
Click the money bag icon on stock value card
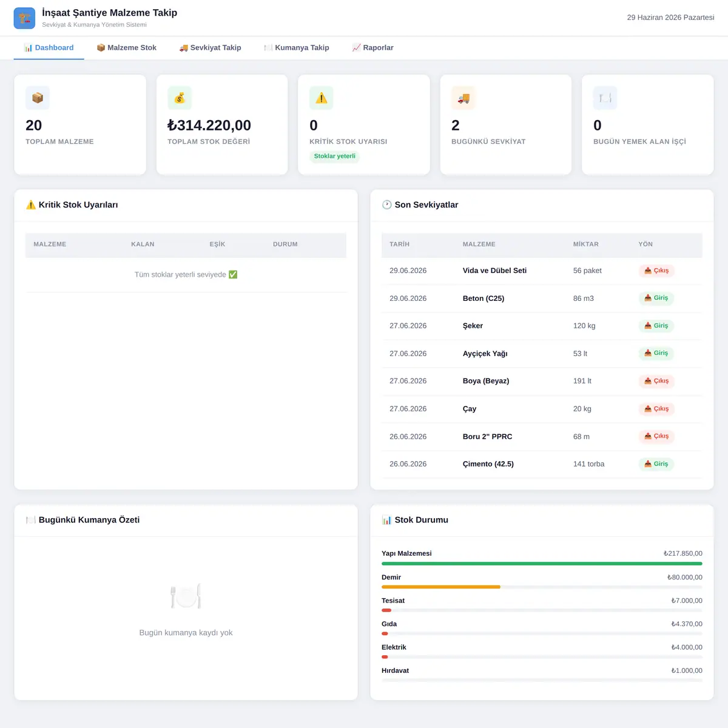pyautogui.click(x=180, y=98)
